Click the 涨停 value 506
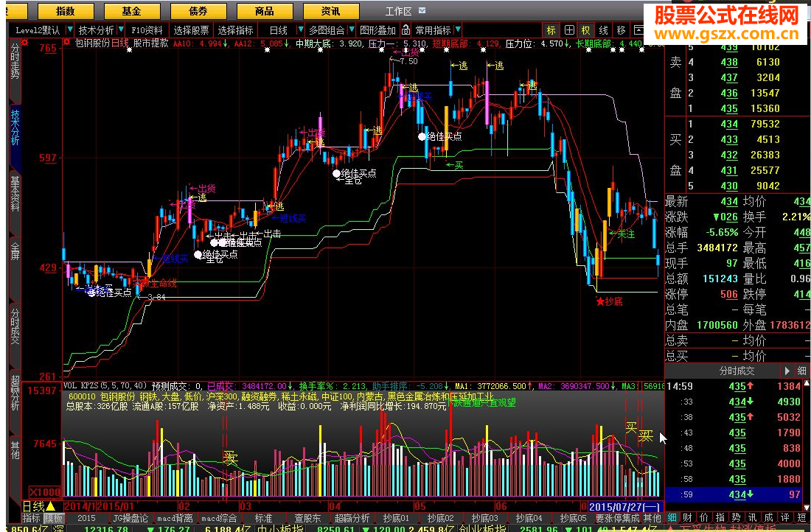The image size is (811, 532). [x=729, y=294]
